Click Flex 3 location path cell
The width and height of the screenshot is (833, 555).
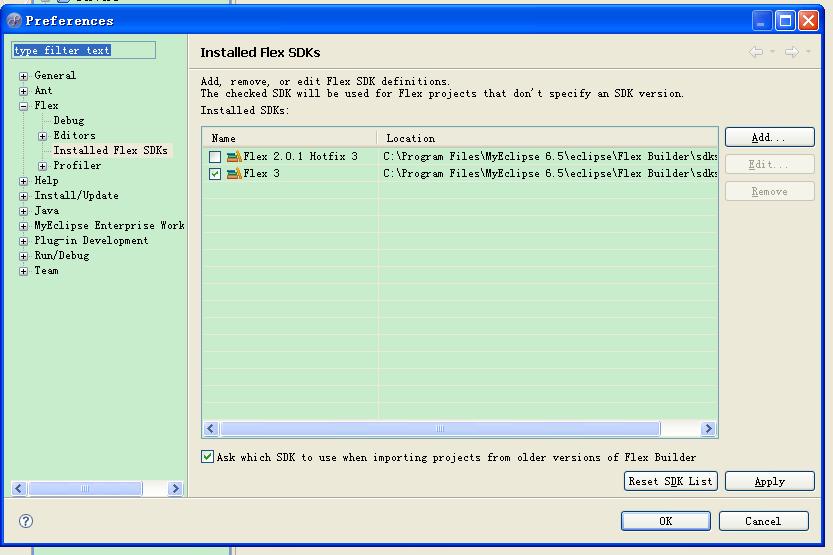(550, 173)
